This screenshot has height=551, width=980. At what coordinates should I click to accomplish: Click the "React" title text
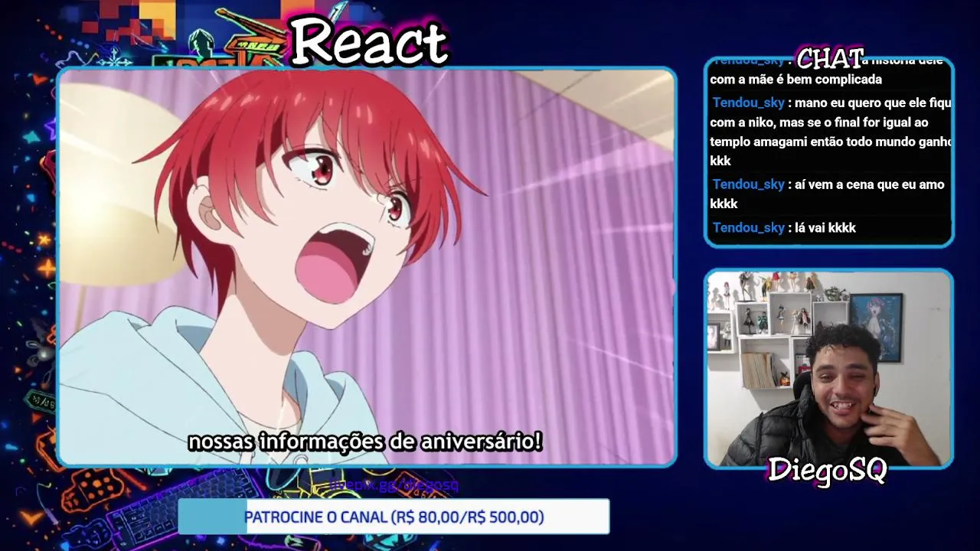(x=369, y=41)
